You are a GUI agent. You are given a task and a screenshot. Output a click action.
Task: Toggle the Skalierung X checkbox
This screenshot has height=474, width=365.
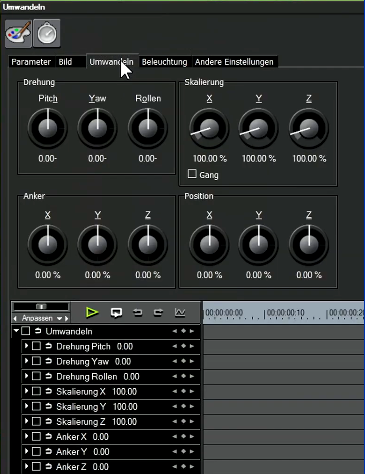pos(36,391)
